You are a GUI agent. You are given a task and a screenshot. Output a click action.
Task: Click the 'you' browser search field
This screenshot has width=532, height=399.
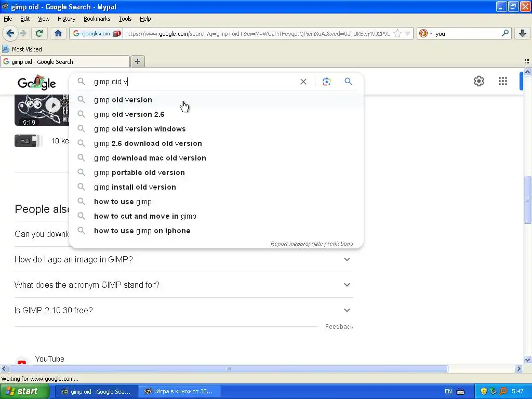coord(467,33)
